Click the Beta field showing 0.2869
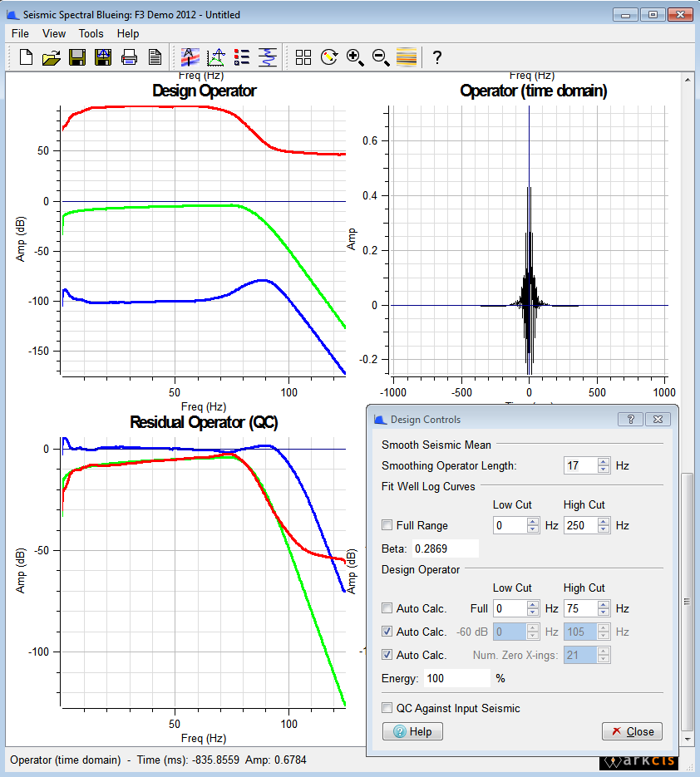Image resolution: width=700 pixels, height=777 pixels. click(x=445, y=548)
